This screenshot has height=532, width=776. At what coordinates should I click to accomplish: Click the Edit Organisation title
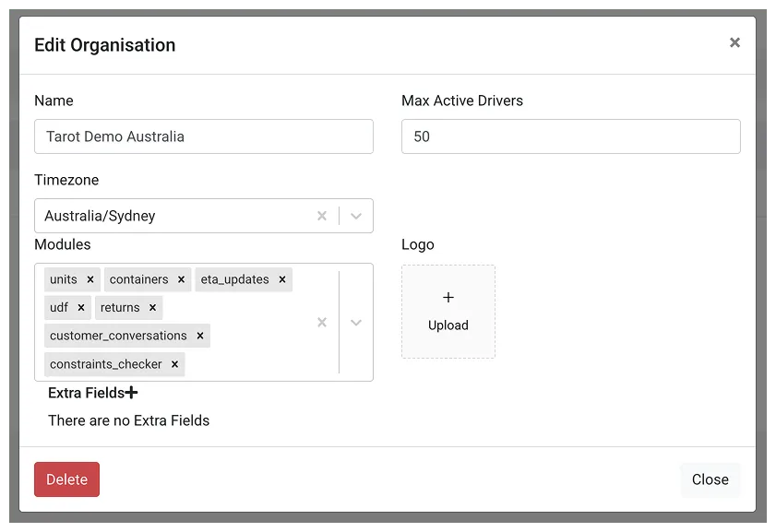coord(105,45)
